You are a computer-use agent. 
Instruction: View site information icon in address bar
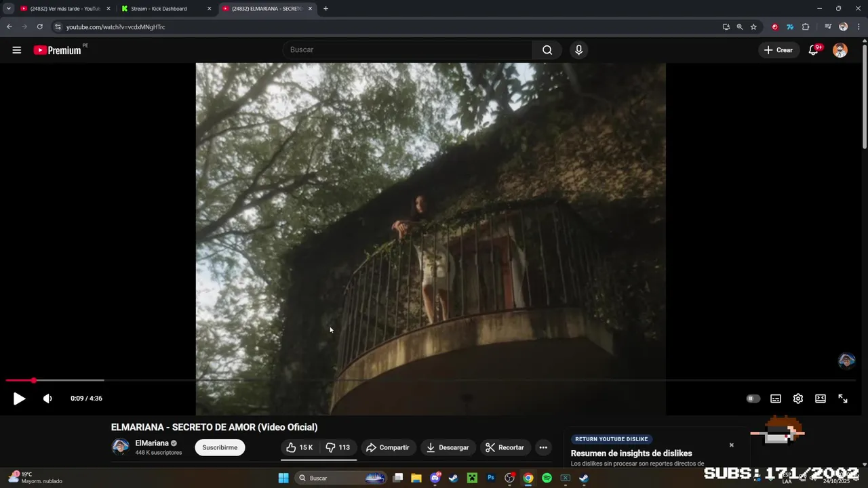click(x=58, y=27)
